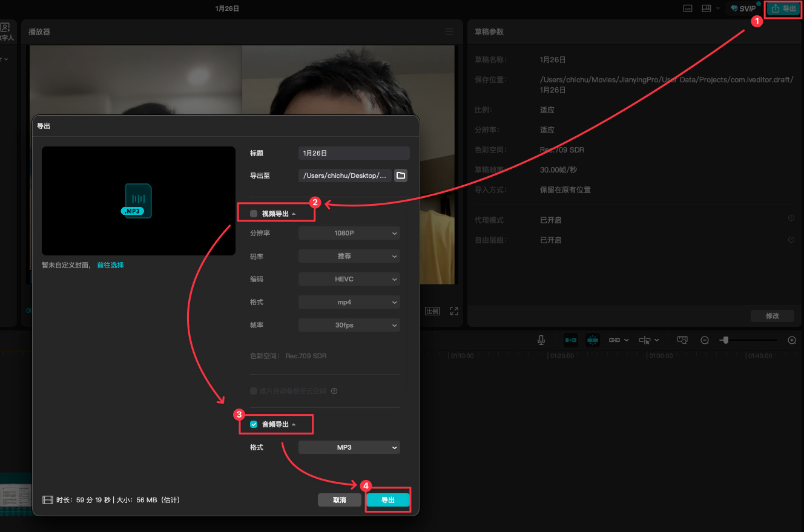This screenshot has width=804, height=532.
Task: Open the 播放器 panel hamburger menu
Action: 449,31
